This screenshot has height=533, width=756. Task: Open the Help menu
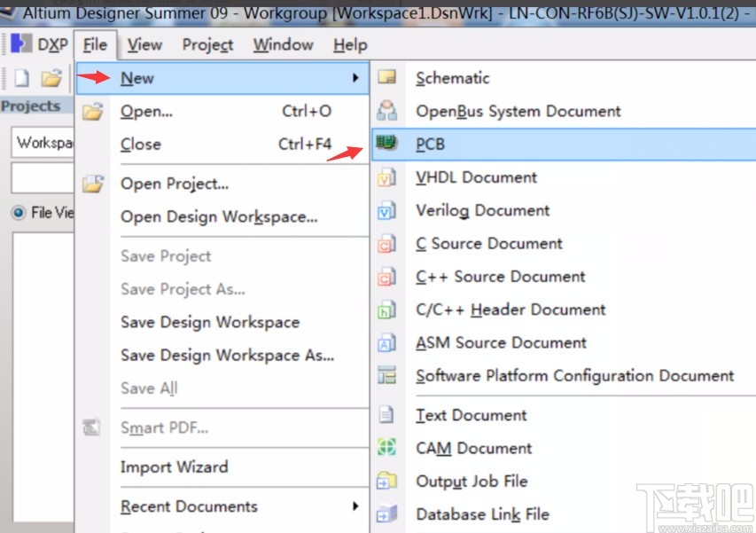[x=350, y=45]
